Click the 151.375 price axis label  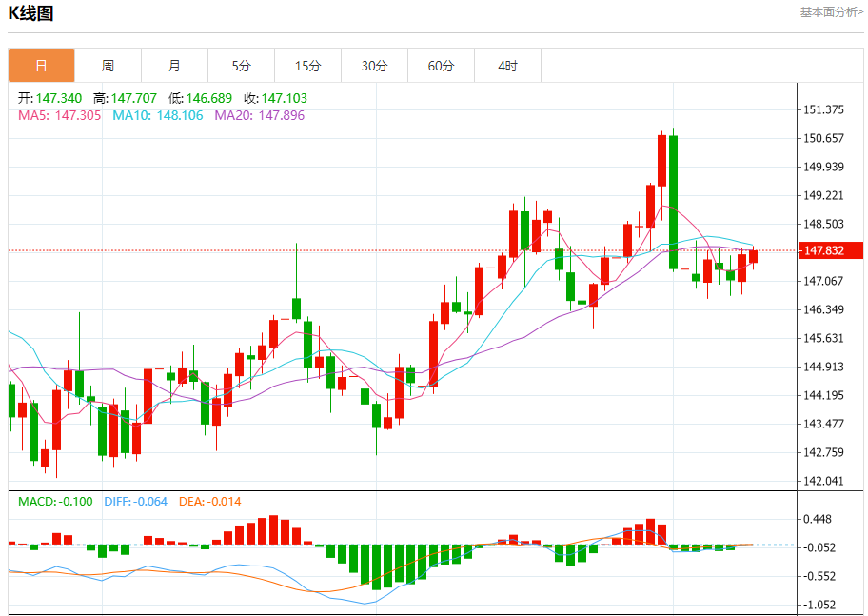824,110
